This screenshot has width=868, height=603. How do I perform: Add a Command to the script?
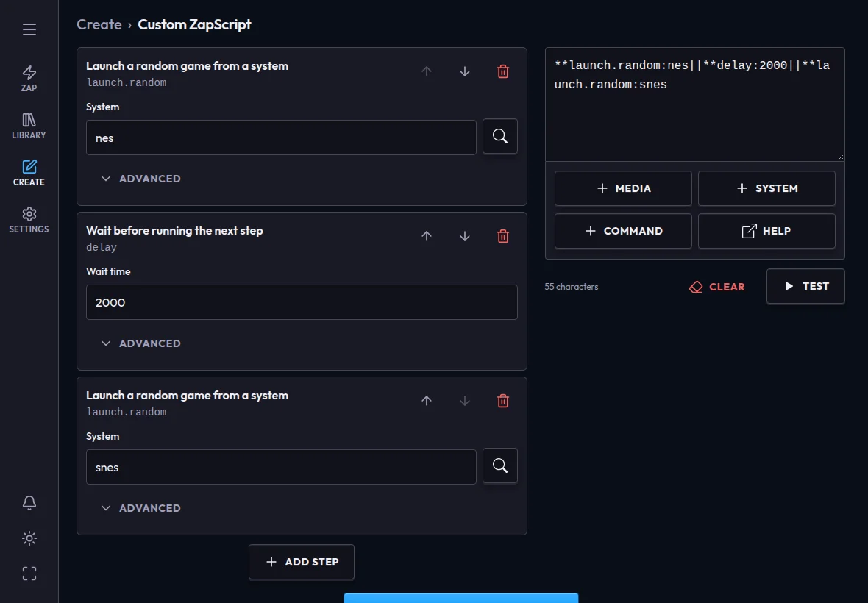[x=623, y=231]
